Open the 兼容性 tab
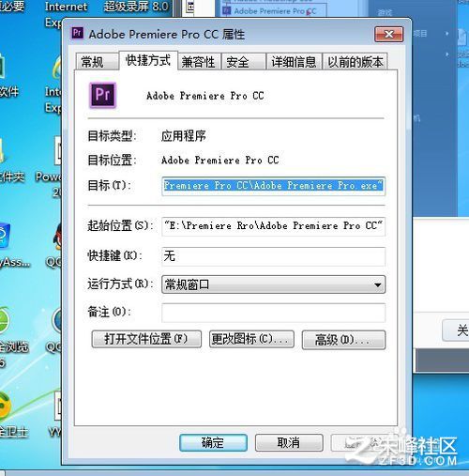 pos(199,62)
